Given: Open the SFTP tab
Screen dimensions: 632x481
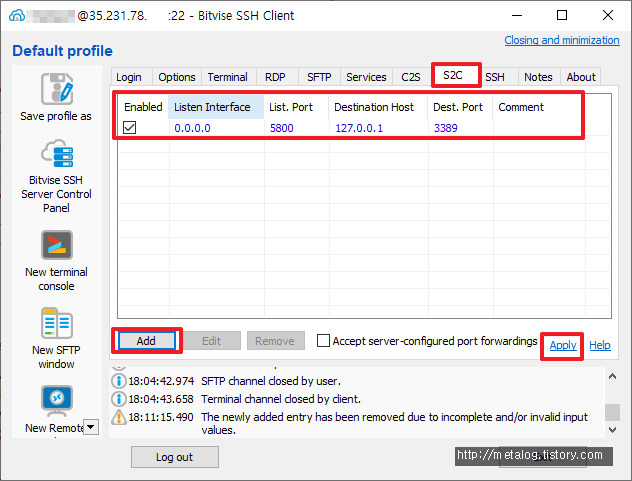Looking at the screenshot, I should [x=319, y=77].
